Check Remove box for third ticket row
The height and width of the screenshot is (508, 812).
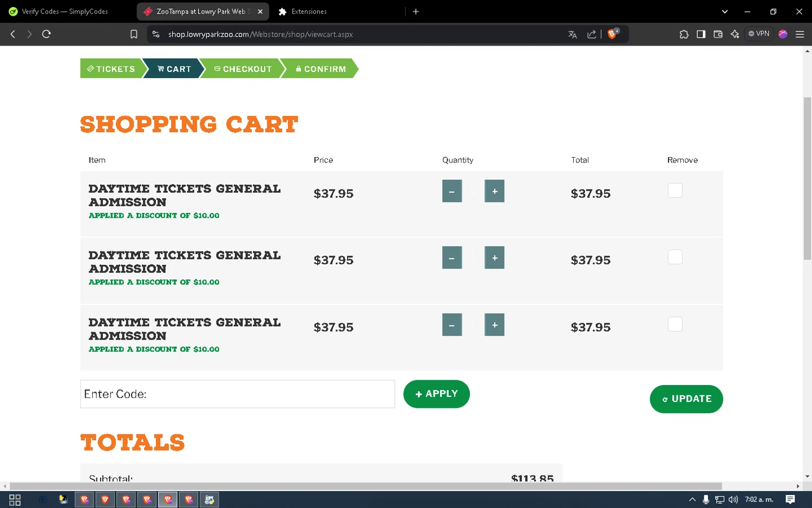point(675,324)
